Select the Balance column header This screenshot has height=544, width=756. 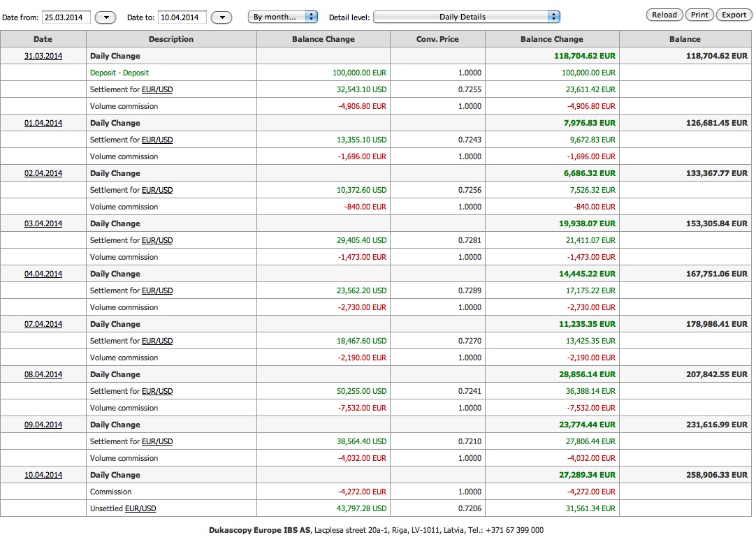tap(685, 39)
